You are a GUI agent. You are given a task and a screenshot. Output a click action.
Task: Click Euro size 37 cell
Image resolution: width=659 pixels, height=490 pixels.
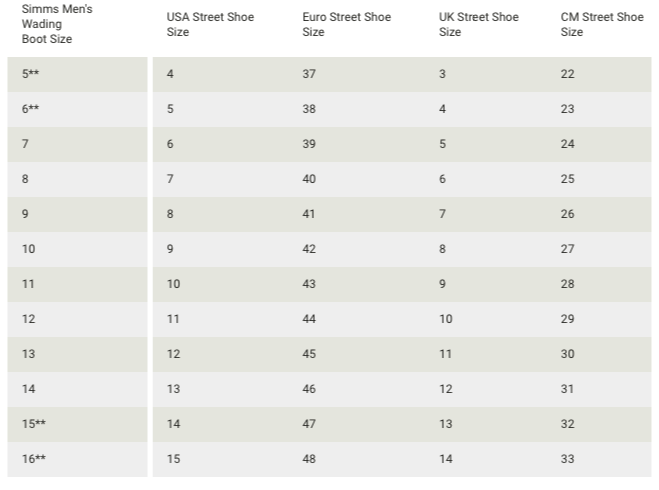point(309,74)
